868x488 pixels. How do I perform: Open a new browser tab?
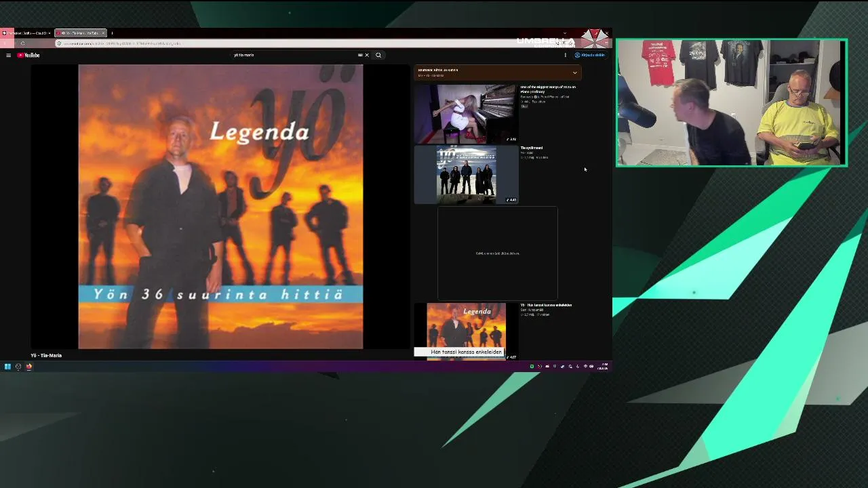[x=112, y=33]
